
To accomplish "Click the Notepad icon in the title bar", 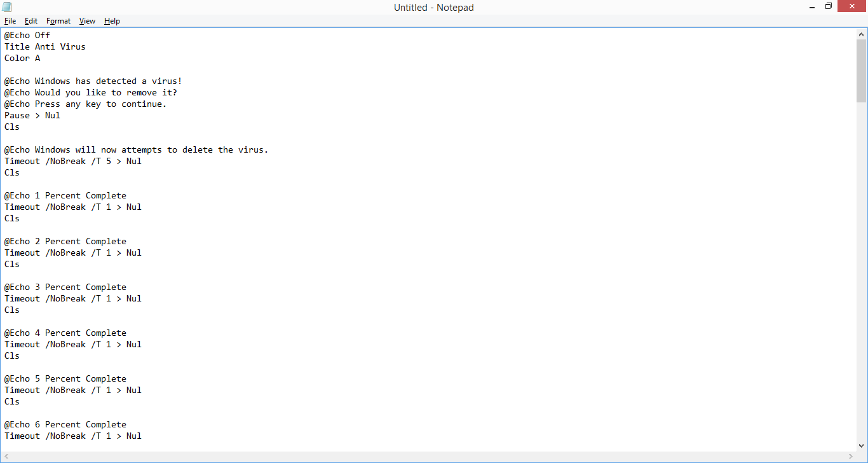I will (x=6, y=7).
